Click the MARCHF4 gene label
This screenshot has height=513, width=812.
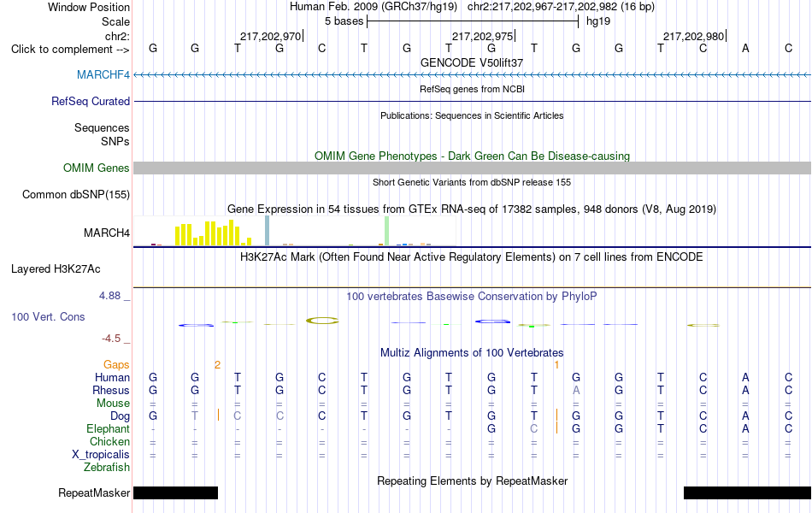pos(103,74)
